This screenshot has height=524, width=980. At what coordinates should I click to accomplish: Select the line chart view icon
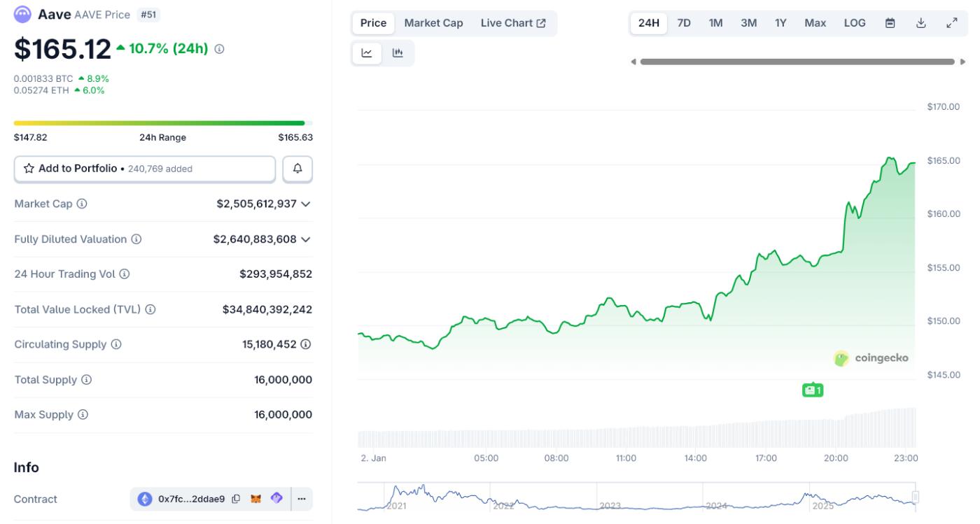(367, 53)
